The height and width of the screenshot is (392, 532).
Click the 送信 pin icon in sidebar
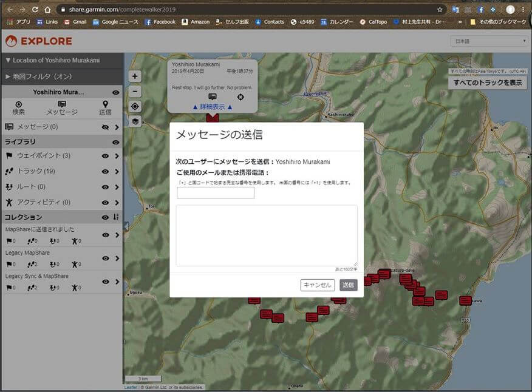pos(105,104)
